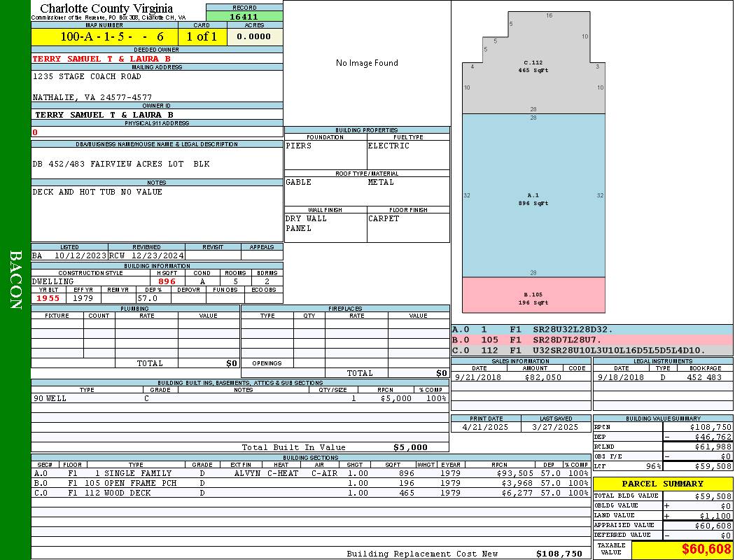
Task: Click the sketch code row starting C.0 112
Action: pyautogui.click(x=592, y=351)
